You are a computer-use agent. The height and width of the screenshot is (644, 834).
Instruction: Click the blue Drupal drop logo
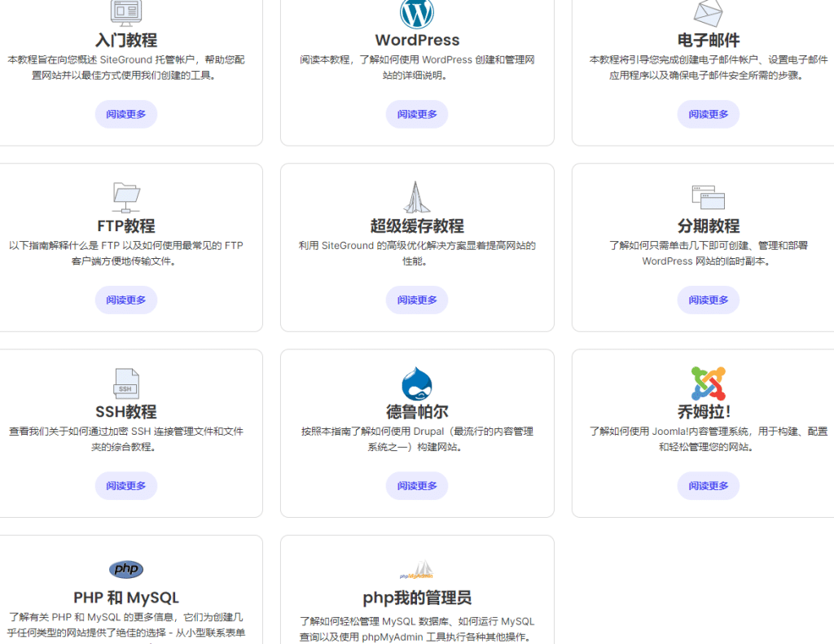click(x=417, y=383)
